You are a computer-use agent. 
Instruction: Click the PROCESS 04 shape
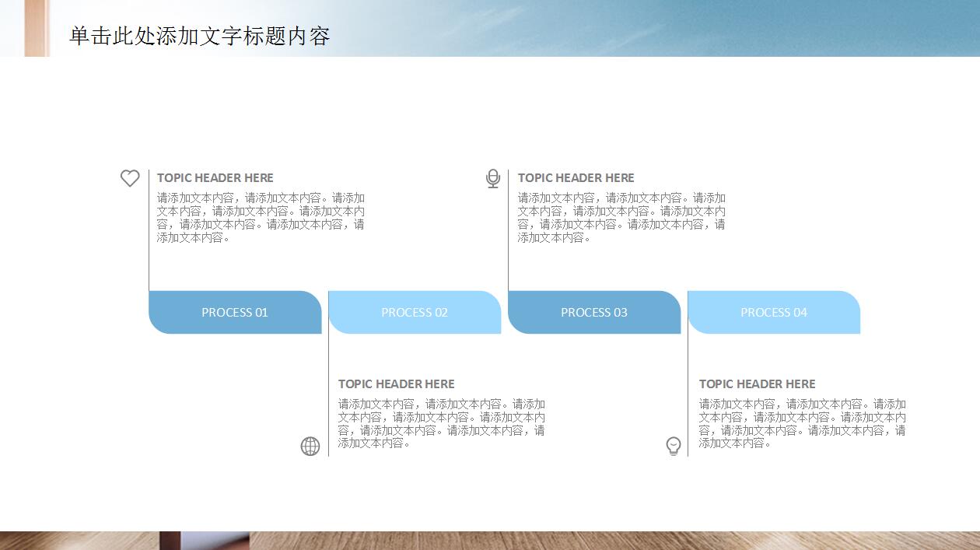[x=774, y=313]
